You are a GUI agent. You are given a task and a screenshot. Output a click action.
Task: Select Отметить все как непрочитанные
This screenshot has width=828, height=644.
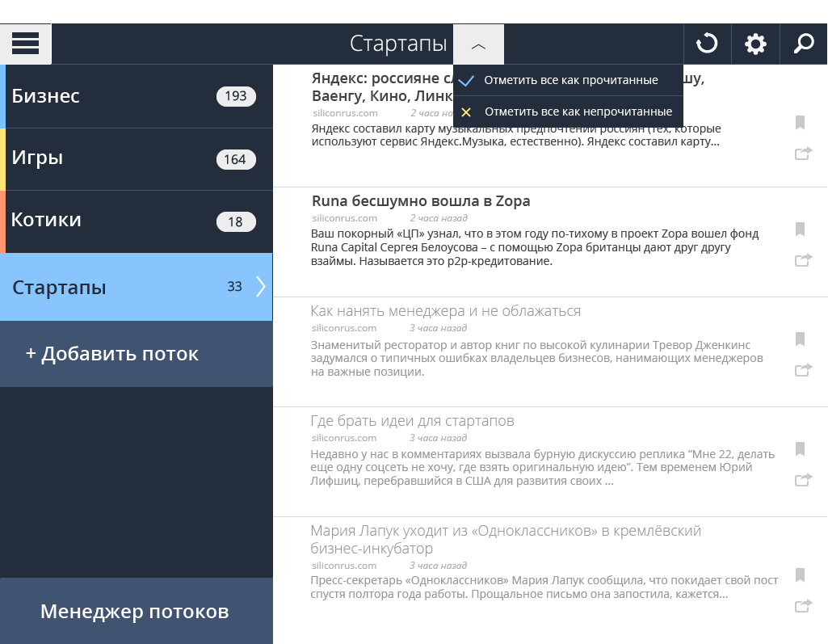(578, 112)
